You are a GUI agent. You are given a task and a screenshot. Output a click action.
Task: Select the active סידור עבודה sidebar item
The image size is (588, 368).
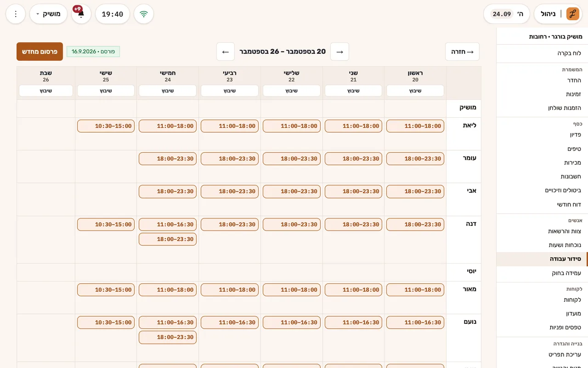coord(542,259)
